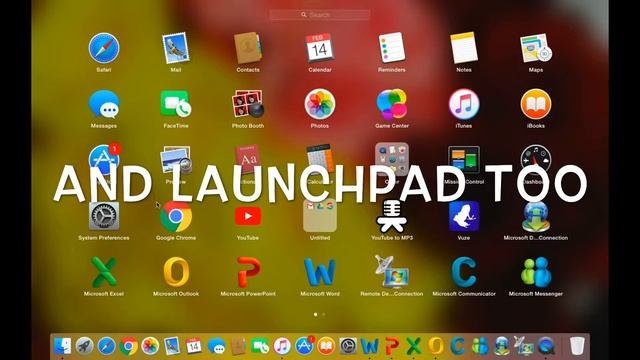Screen dimensions: 640x360
Task: Open Contacts from the Dock
Action: 238,346
